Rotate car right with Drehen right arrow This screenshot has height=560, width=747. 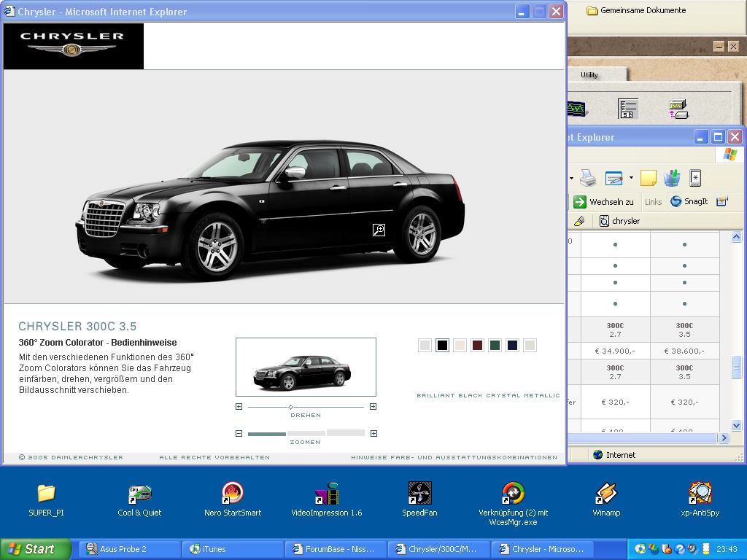coord(373,407)
